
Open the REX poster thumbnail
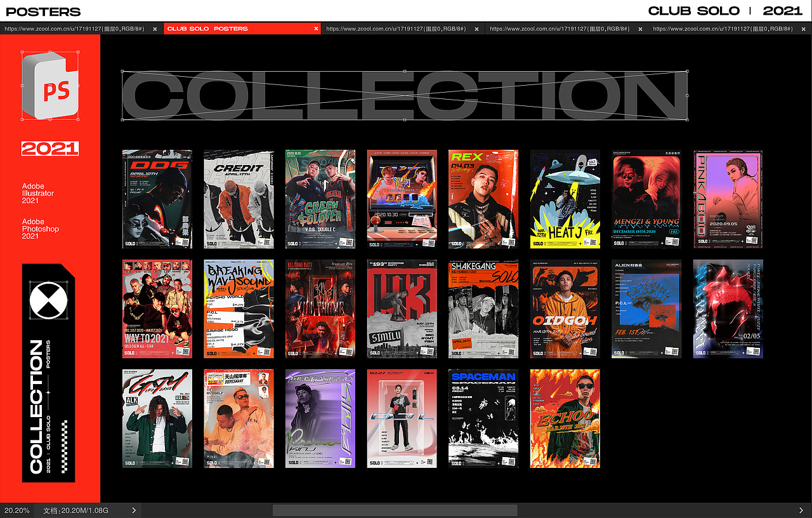pos(483,199)
